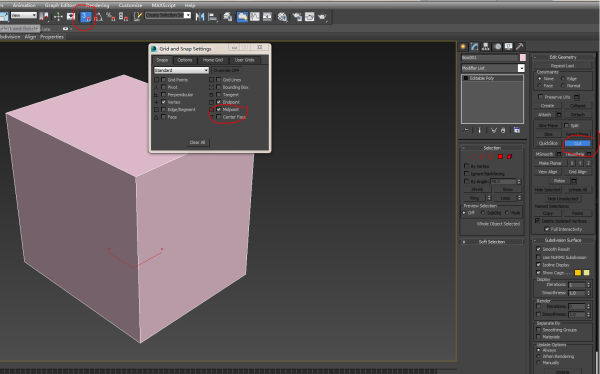This screenshot has width=600, height=374.
Task: Enable the Grid Points snap checkbox
Action: click(164, 80)
